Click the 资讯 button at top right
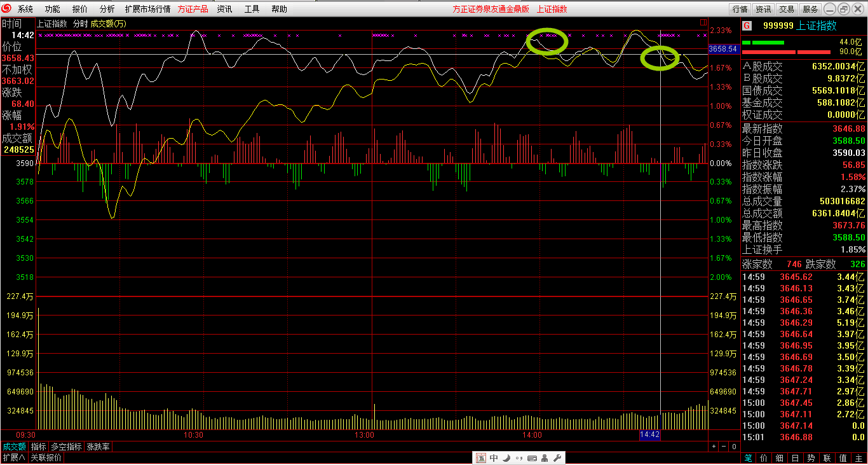This screenshot has width=868, height=465. pos(763,9)
